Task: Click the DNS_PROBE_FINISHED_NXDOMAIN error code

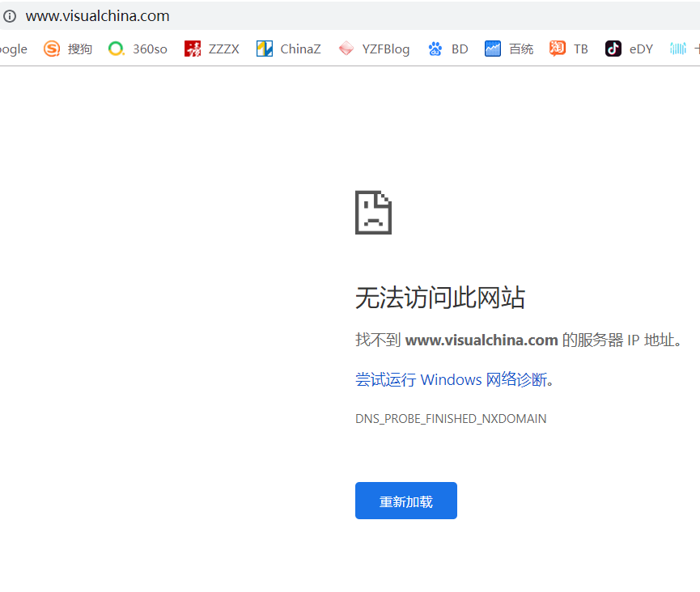Action: (x=451, y=419)
